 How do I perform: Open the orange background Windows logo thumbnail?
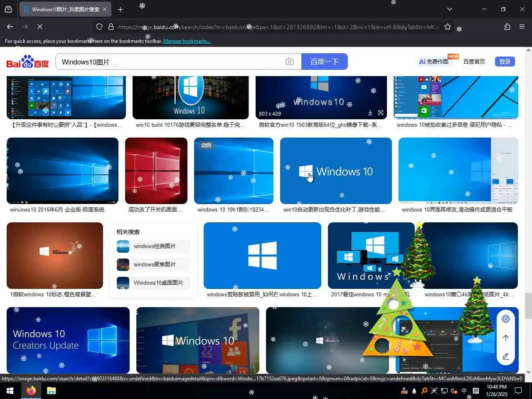(x=55, y=256)
